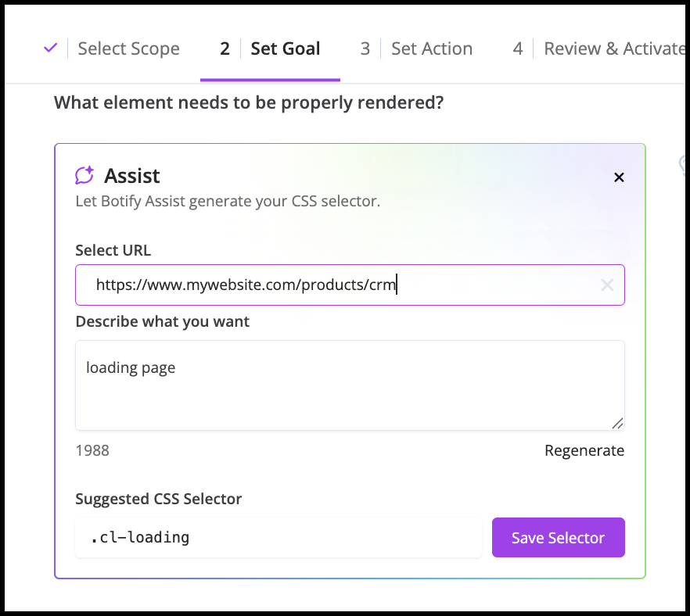The height and width of the screenshot is (616, 690).
Task: Click the step number 4 indicator
Action: pyautogui.click(x=518, y=48)
